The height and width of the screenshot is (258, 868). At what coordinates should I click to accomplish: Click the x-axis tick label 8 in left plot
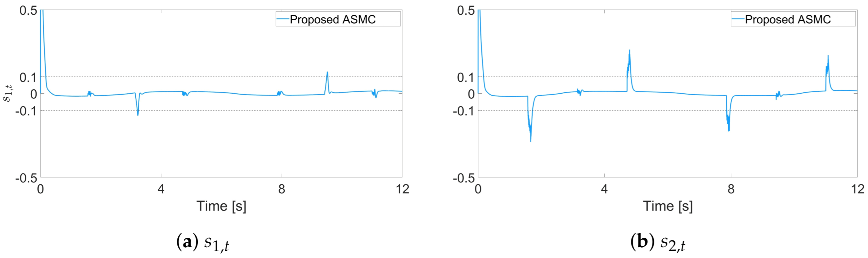282,189
